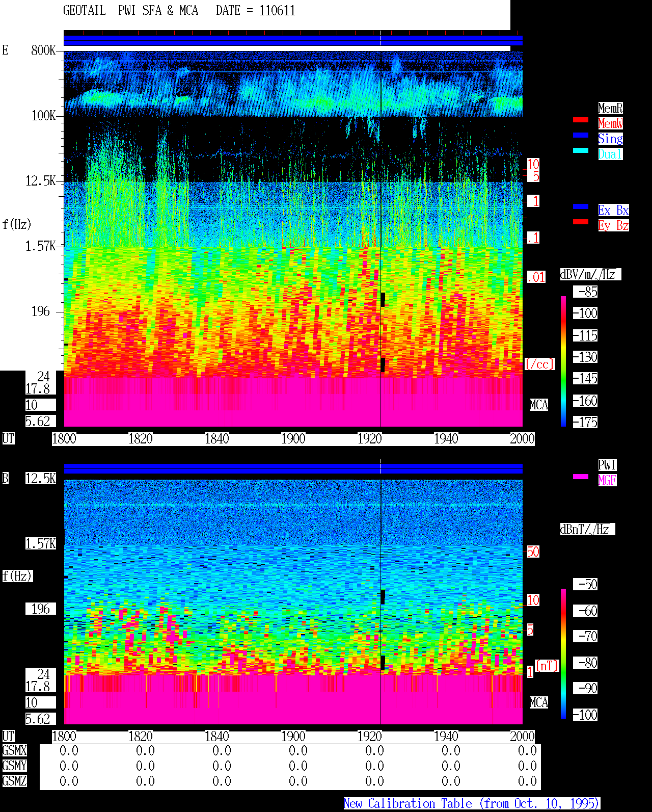Click the [/cc] density unit label
652x812 pixels.
(539, 364)
